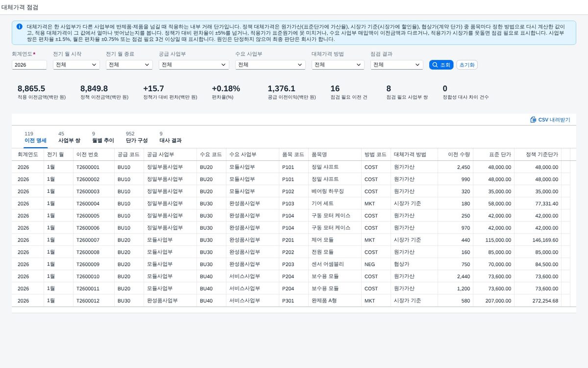Viewport: 588px width, 368px height.
Task: Click the 표준 단가 column header
Action: (x=494, y=154)
